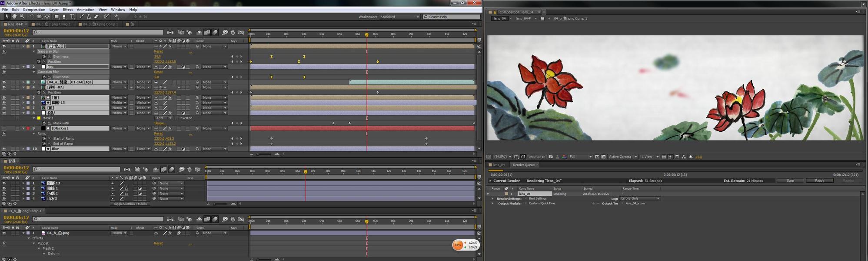Image resolution: width=868 pixels, height=261 pixels.
Task: Show the hidden Black-a layer 9
Action: (x=4, y=128)
